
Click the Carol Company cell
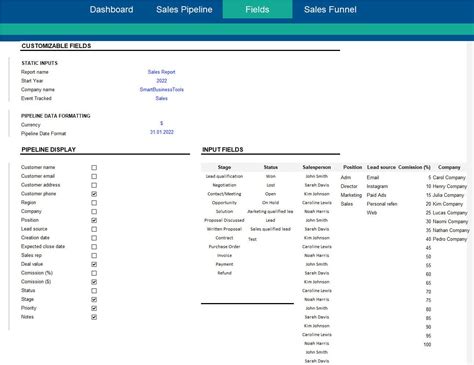click(449, 178)
